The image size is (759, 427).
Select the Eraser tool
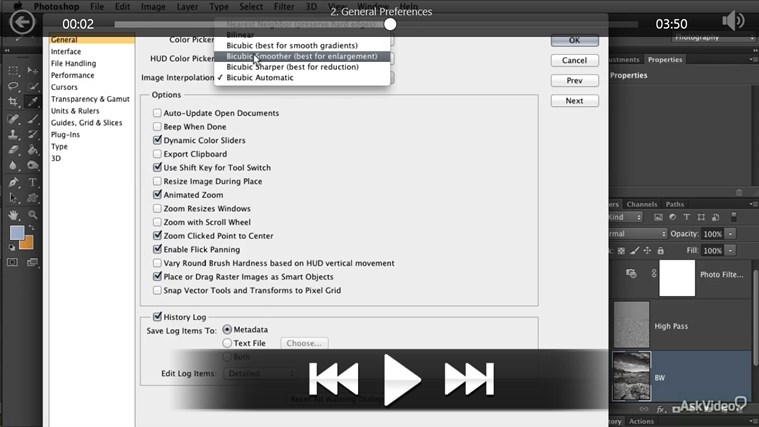point(13,150)
